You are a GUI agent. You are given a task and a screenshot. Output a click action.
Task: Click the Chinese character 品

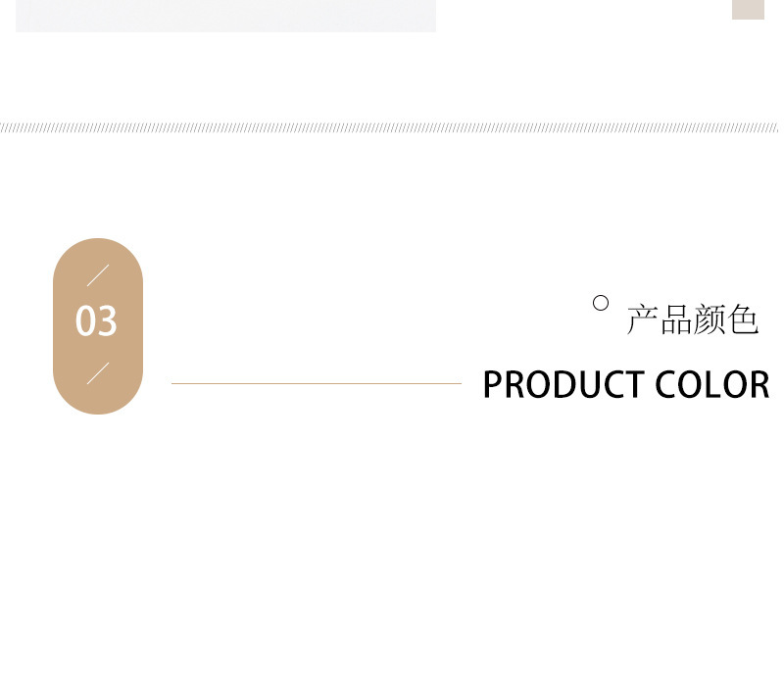tap(676, 320)
